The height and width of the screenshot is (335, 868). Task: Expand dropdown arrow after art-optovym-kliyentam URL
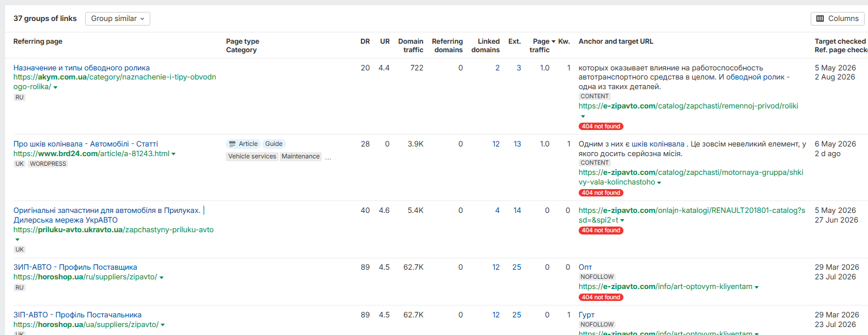click(757, 287)
